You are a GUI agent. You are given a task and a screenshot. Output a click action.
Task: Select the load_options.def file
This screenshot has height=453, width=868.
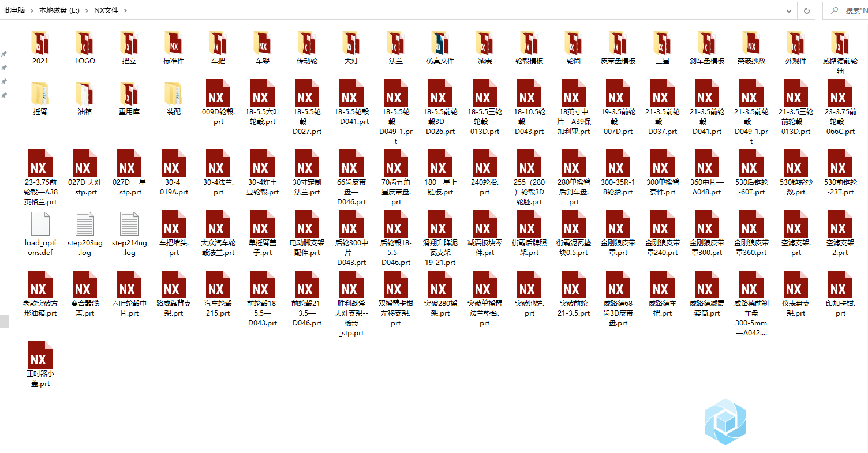point(40,234)
